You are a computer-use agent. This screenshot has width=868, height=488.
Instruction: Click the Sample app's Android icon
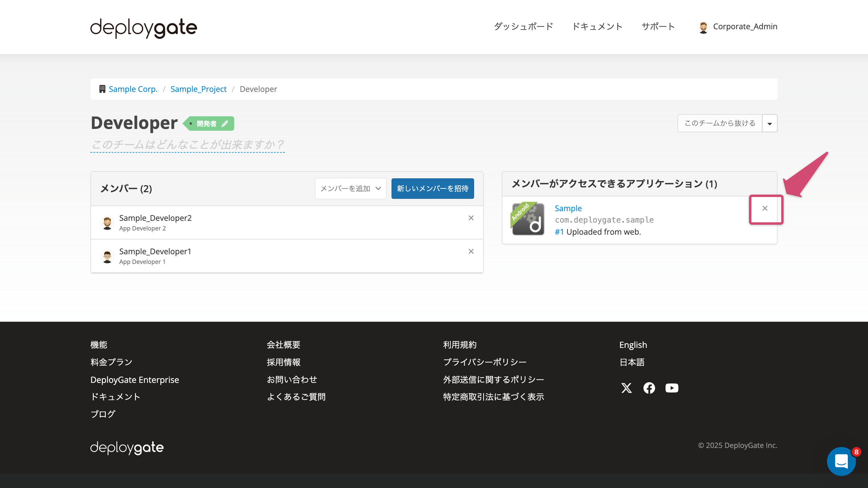528,220
